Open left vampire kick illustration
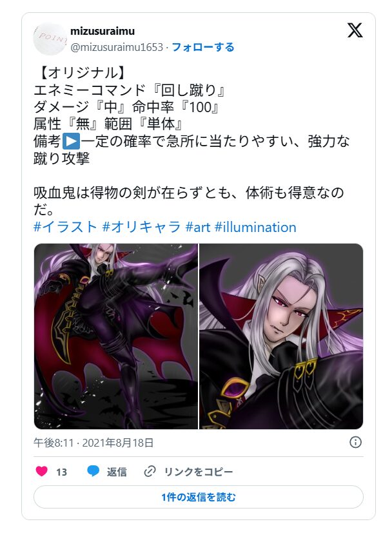392x533 pixels. point(115,336)
